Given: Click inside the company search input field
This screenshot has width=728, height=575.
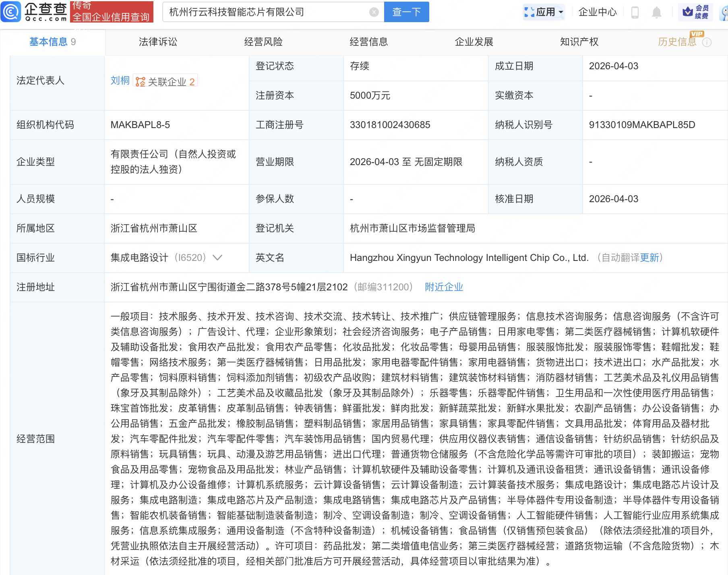Looking at the screenshot, I should [x=270, y=12].
